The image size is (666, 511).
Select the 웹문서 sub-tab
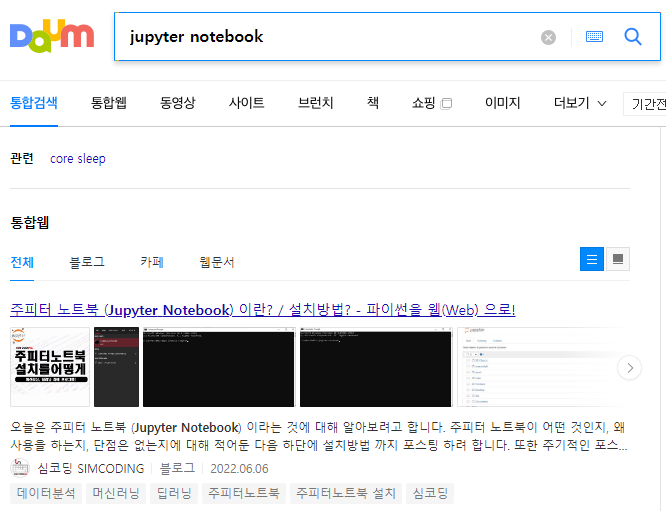(217, 262)
